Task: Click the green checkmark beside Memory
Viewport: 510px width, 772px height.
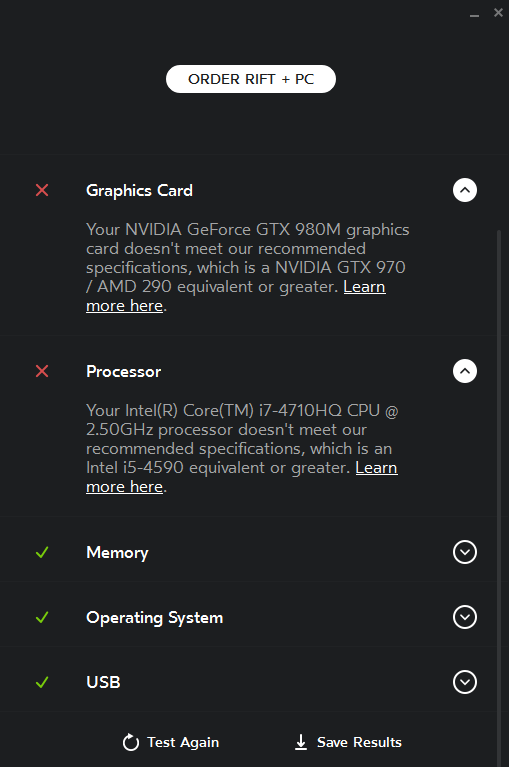Action: tap(42, 552)
